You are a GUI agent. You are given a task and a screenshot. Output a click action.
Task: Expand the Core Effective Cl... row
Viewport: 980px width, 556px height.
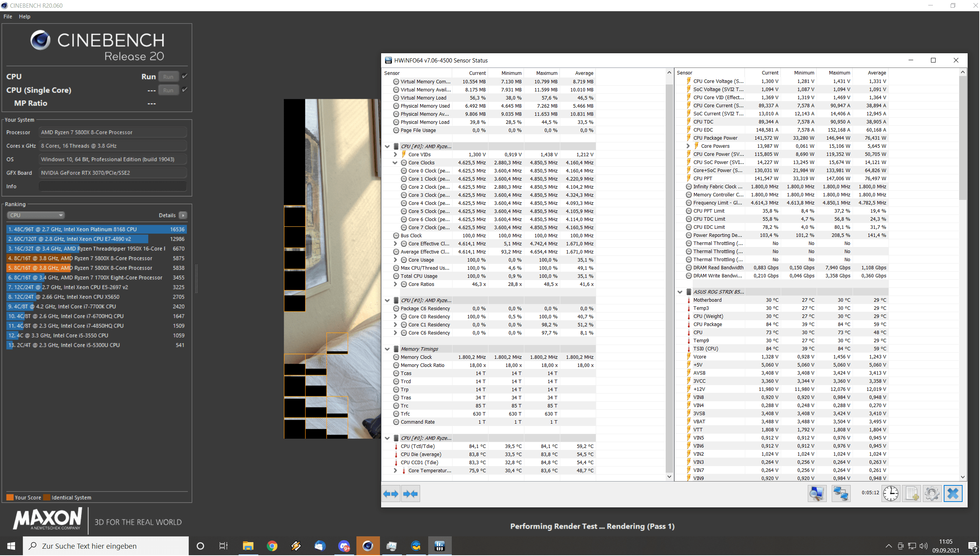click(395, 244)
